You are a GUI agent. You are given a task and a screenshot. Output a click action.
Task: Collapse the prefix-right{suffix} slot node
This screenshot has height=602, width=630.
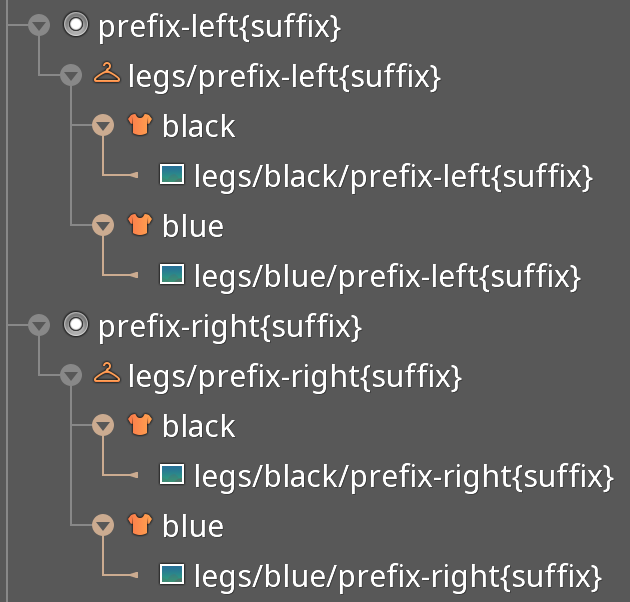click(x=39, y=325)
